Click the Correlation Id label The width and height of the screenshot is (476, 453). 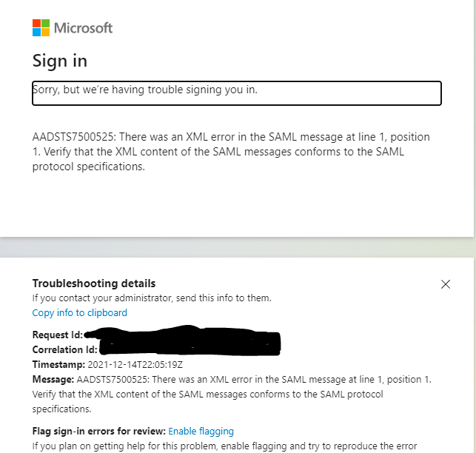coord(64,349)
